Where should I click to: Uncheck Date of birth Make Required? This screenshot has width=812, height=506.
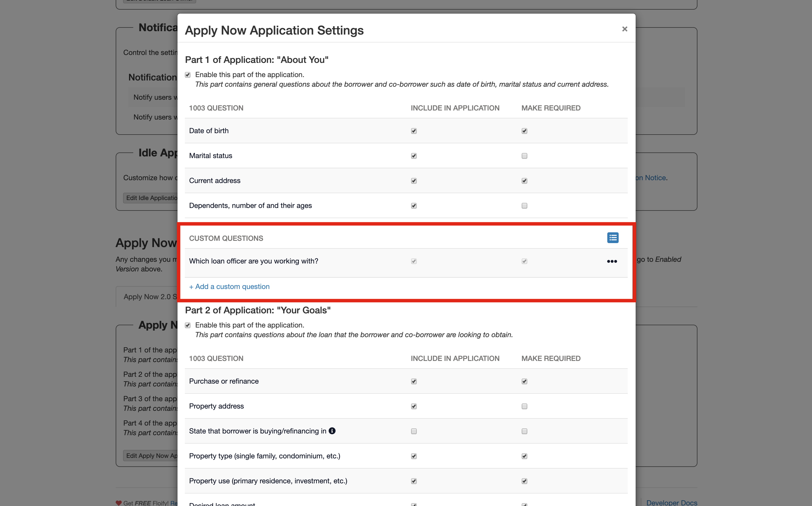524,131
